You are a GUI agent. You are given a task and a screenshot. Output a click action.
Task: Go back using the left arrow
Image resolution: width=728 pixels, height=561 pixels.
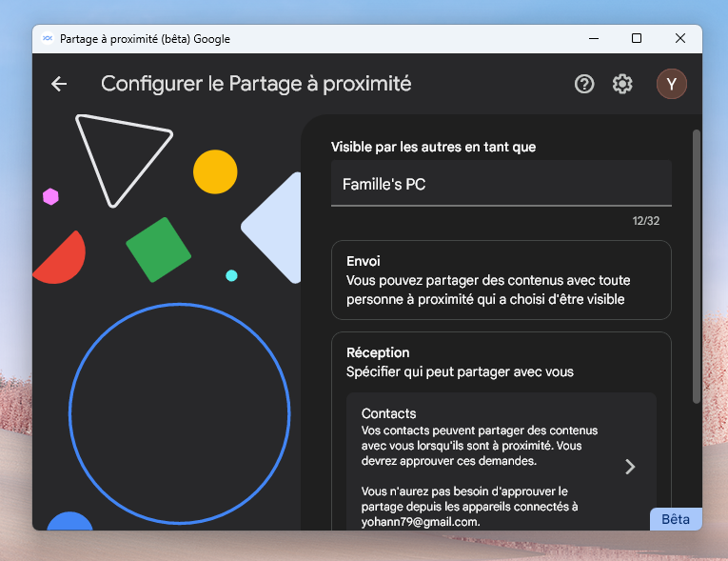pyautogui.click(x=59, y=84)
